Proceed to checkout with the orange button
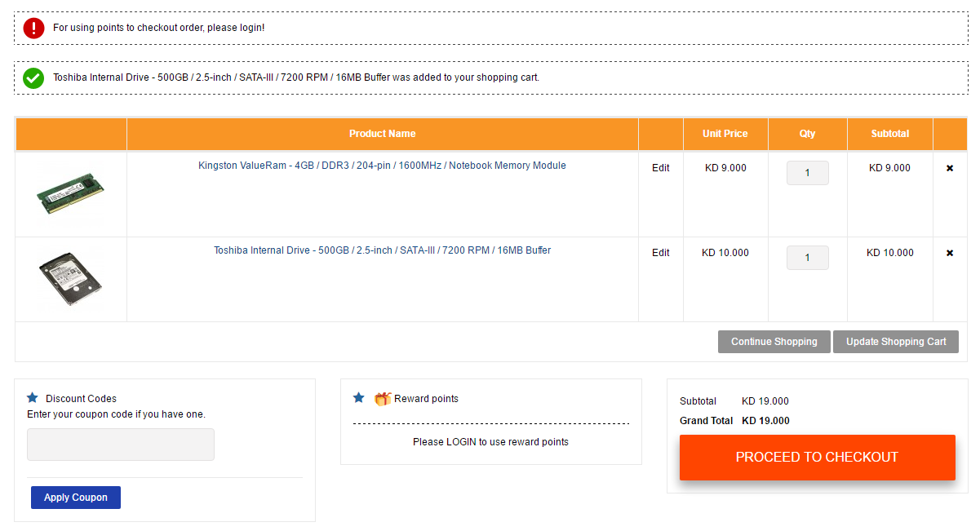 tap(817, 458)
